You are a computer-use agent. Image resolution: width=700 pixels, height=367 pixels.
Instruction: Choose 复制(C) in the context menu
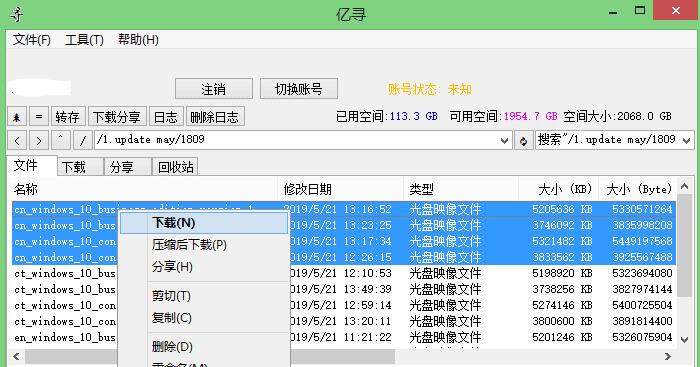click(204, 318)
